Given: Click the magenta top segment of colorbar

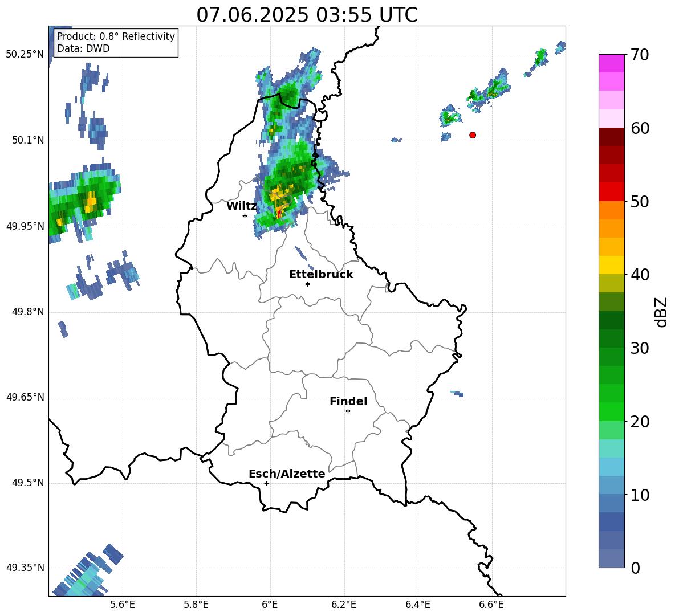Looking at the screenshot, I should 611,63.
